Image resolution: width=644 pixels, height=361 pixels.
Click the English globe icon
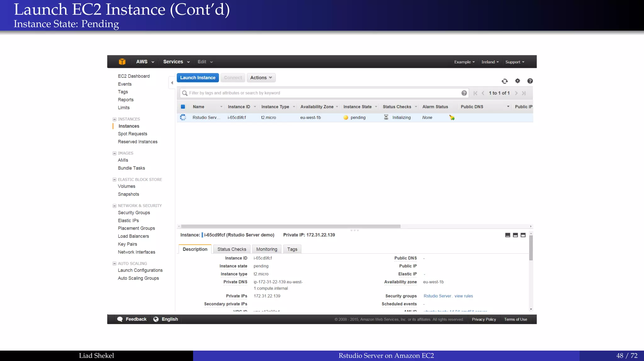[x=156, y=319]
